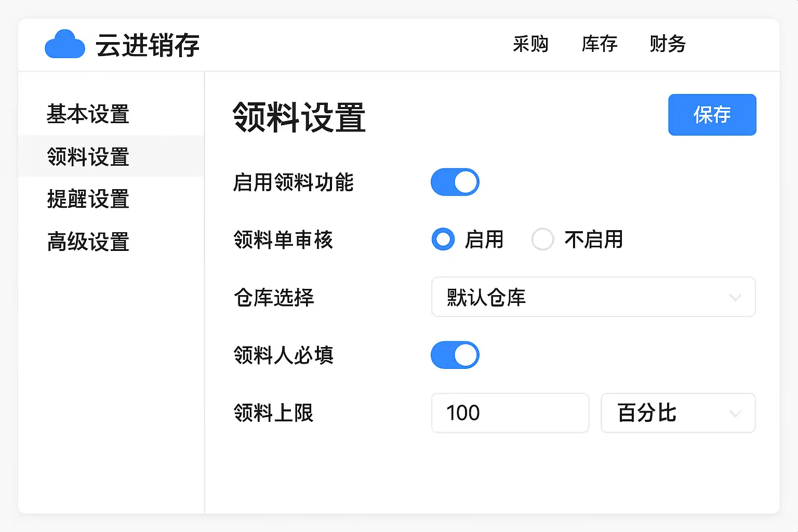Image resolution: width=798 pixels, height=532 pixels.
Task: Select 启用 radio for 领料单审核
Action: (443, 240)
